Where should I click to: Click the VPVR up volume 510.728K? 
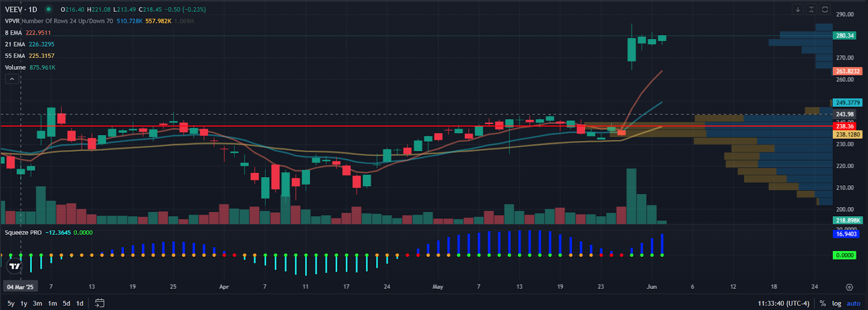pyautogui.click(x=130, y=21)
